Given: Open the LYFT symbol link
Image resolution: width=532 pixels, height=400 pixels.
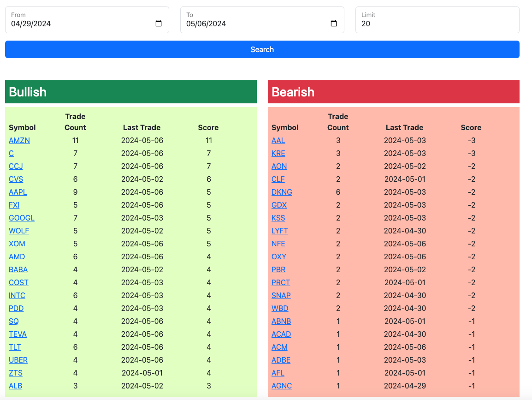Looking at the screenshot, I should 279,231.
